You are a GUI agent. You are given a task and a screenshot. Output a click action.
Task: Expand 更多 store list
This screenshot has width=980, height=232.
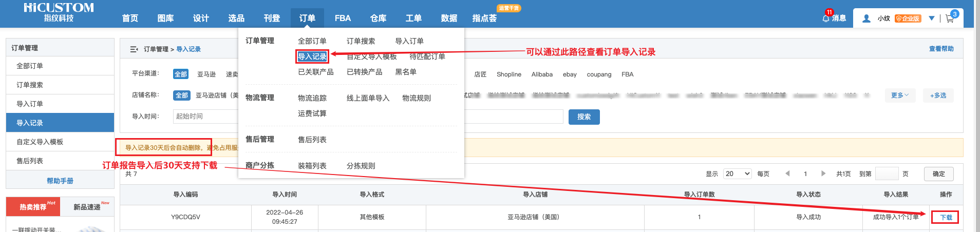click(899, 95)
